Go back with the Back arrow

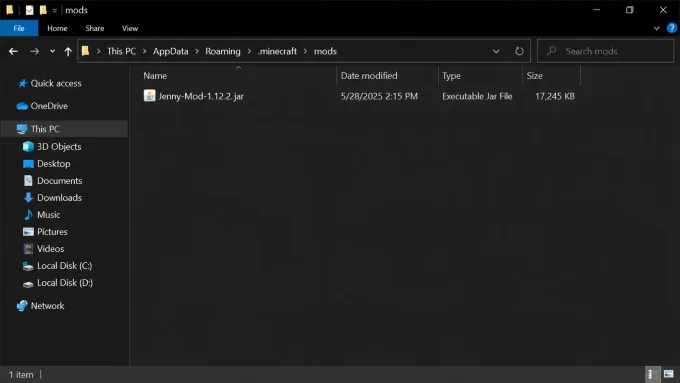coord(13,51)
